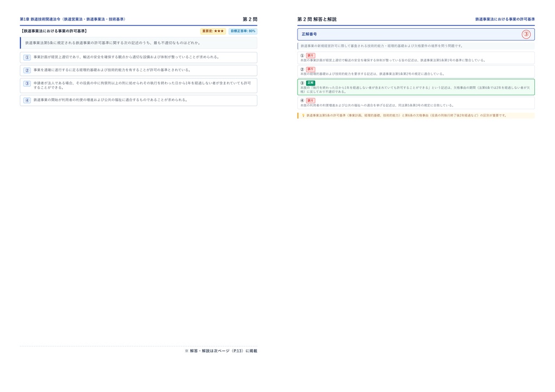Click the explanation text starting 本肢の「執行を終わった日

415,89
